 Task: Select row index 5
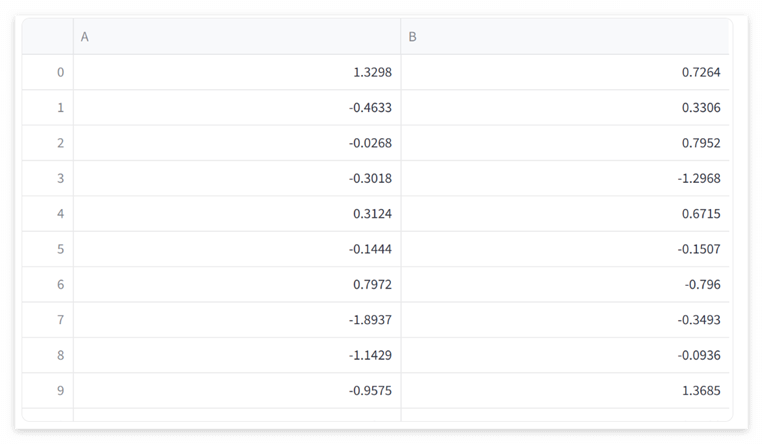point(48,249)
